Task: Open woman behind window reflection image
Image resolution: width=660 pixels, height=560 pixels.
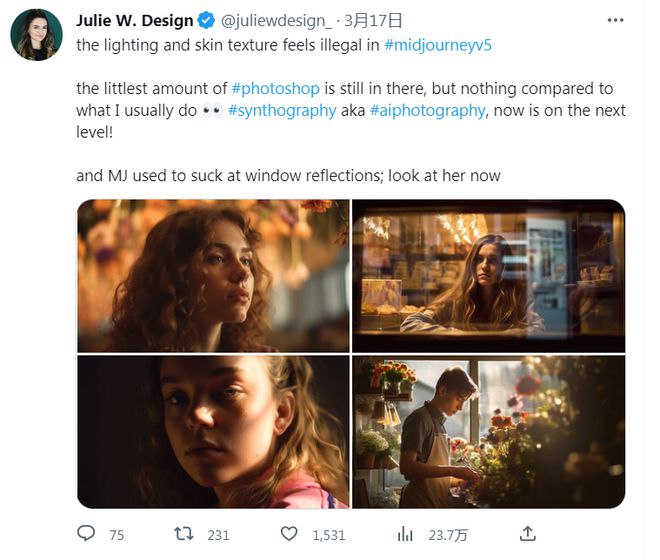Action: tap(488, 276)
